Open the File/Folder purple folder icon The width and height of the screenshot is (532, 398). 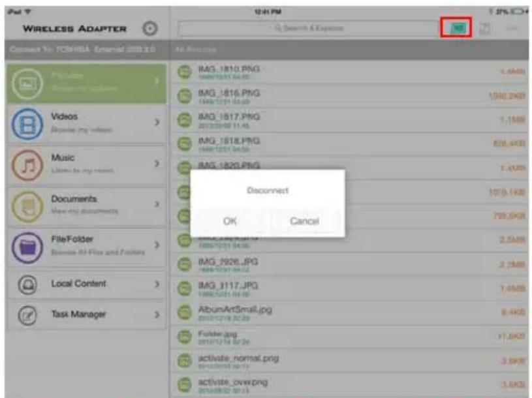coord(27,247)
